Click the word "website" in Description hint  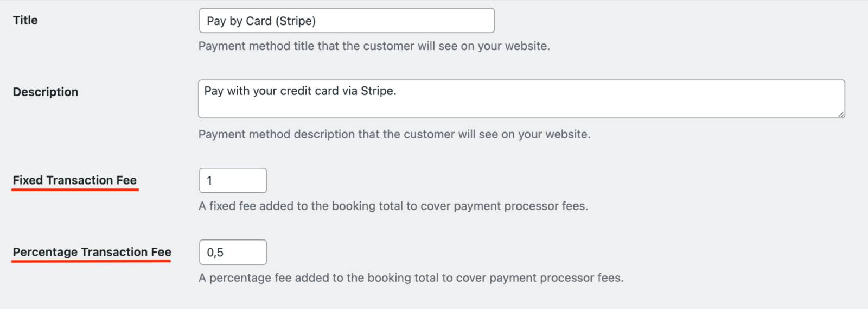[x=567, y=134]
